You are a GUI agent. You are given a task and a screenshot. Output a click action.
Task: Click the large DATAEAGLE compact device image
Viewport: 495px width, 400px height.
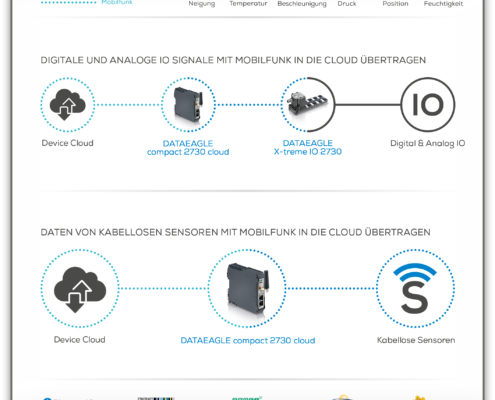pos(247,289)
